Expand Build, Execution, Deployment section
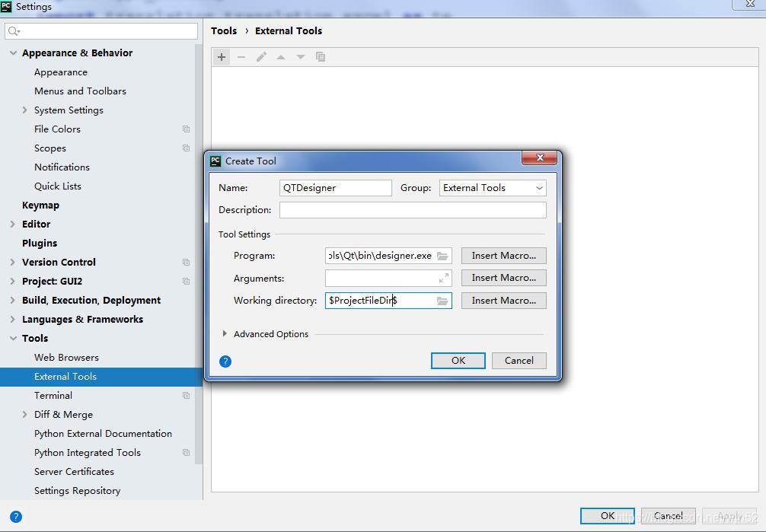Viewport: 766px width, 532px height. (x=13, y=301)
